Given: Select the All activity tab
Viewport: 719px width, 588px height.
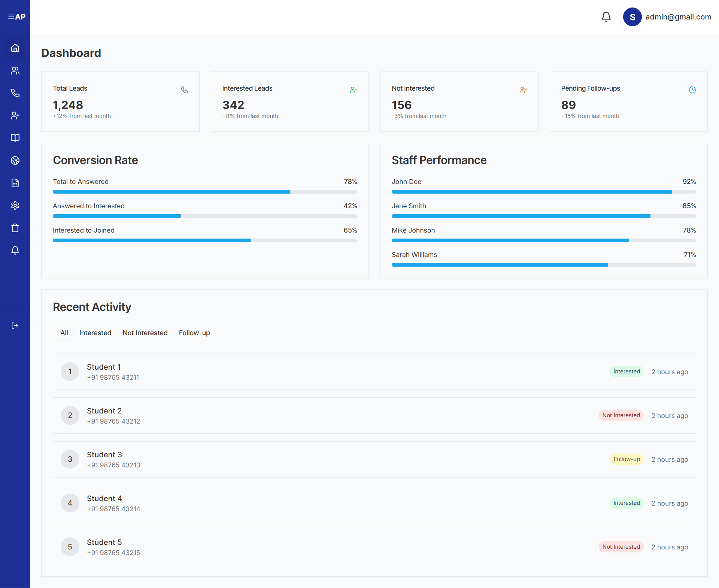Looking at the screenshot, I should (64, 333).
